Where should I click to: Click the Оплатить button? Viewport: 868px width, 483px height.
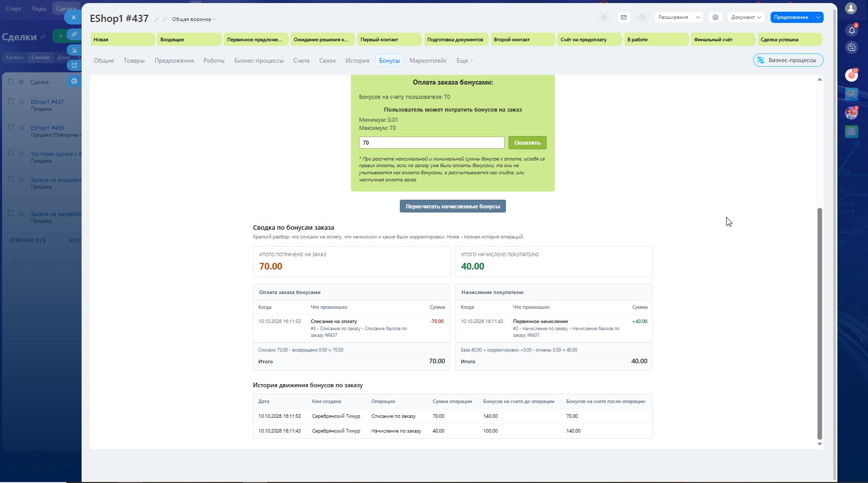click(527, 143)
